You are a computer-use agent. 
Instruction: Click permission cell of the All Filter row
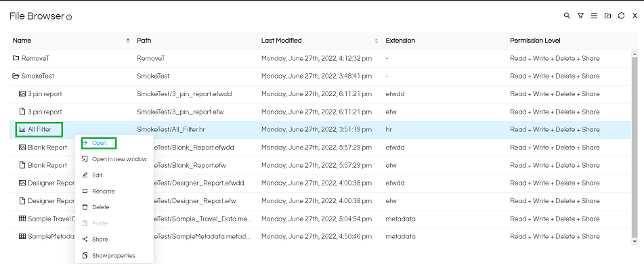[555, 130]
